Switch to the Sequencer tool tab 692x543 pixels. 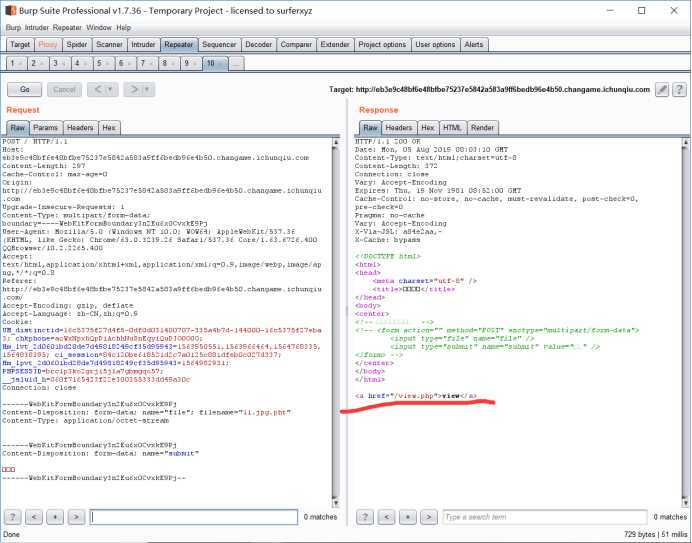pos(219,45)
